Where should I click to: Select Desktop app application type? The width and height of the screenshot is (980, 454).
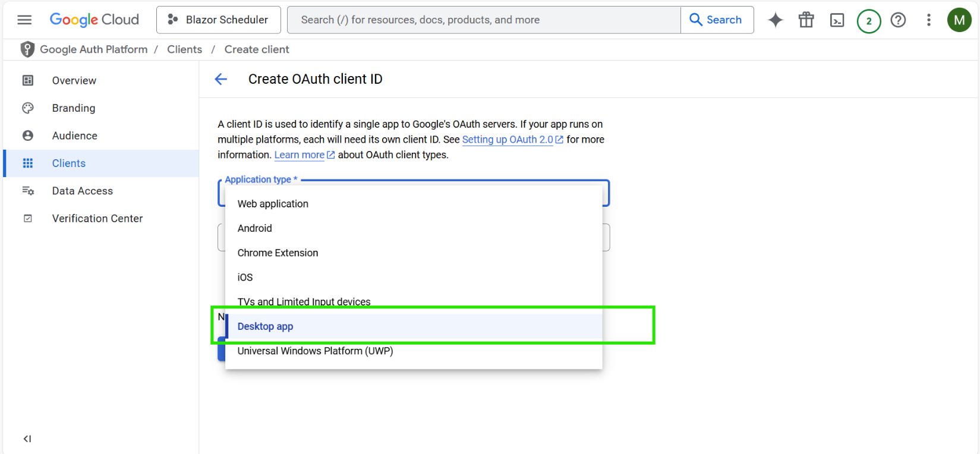tap(414, 326)
